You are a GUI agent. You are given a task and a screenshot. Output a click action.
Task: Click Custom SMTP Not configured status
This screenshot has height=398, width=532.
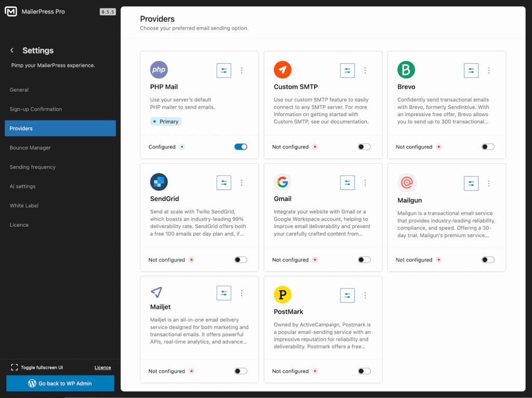[290, 147]
